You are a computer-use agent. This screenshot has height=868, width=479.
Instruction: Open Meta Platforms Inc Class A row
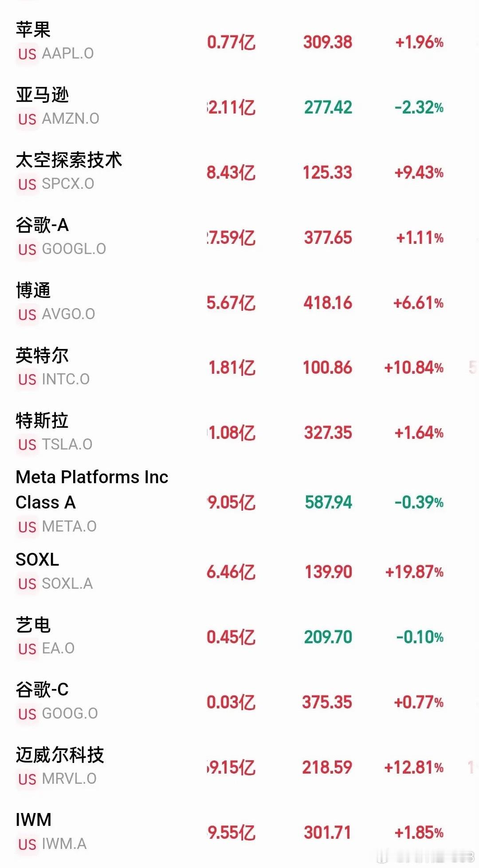coord(239,502)
